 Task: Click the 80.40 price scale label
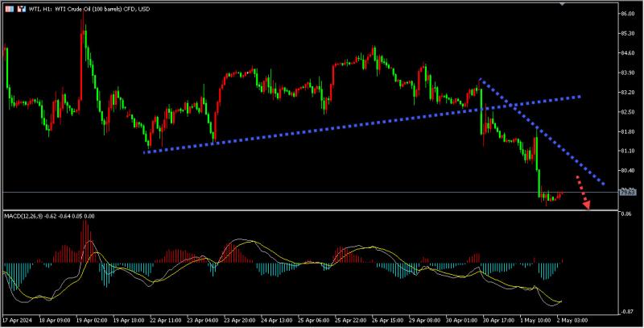(629, 170)
